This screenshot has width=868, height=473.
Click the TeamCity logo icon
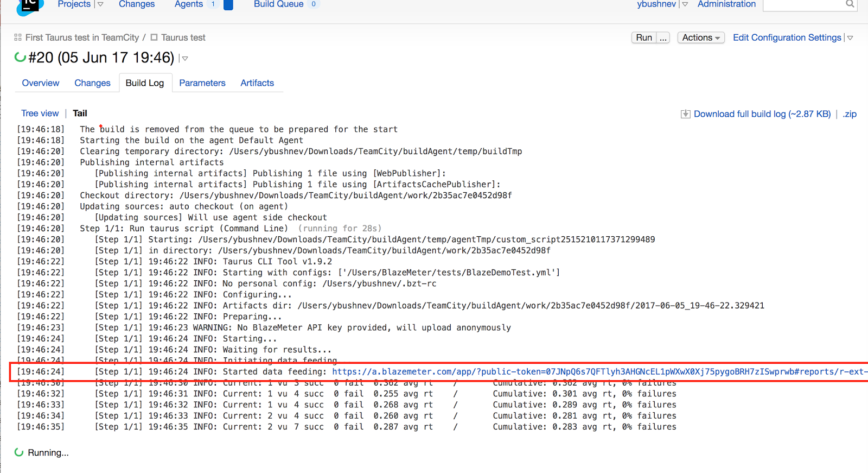(29, 7)
